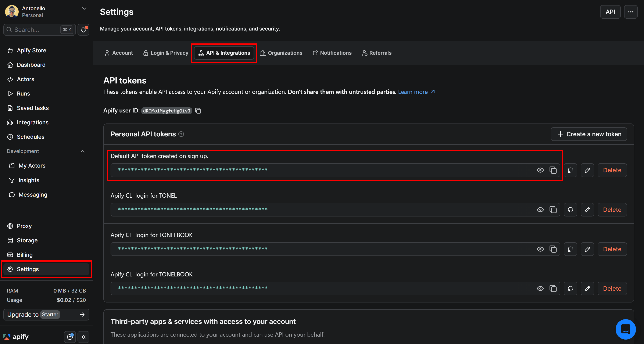Click Antonello's profile avatar
Screen dimensions: 644x344
(12, 11)
